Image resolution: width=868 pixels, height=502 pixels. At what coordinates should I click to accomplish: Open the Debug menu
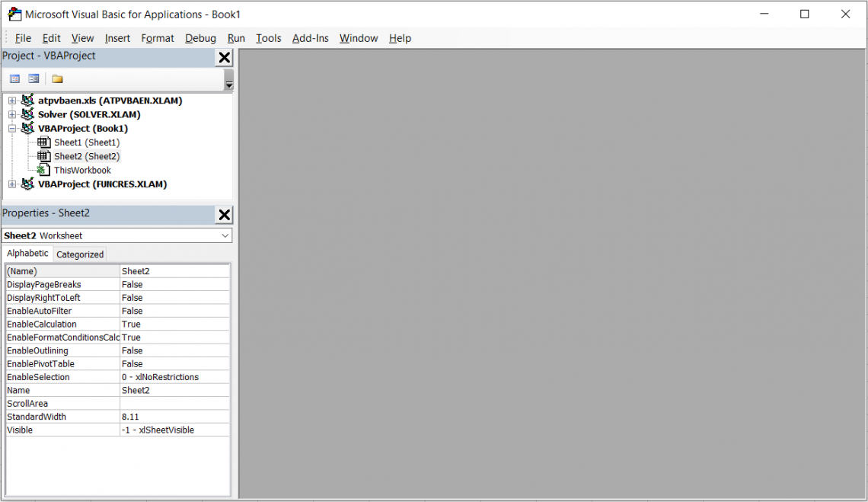[x=200, y=38]
